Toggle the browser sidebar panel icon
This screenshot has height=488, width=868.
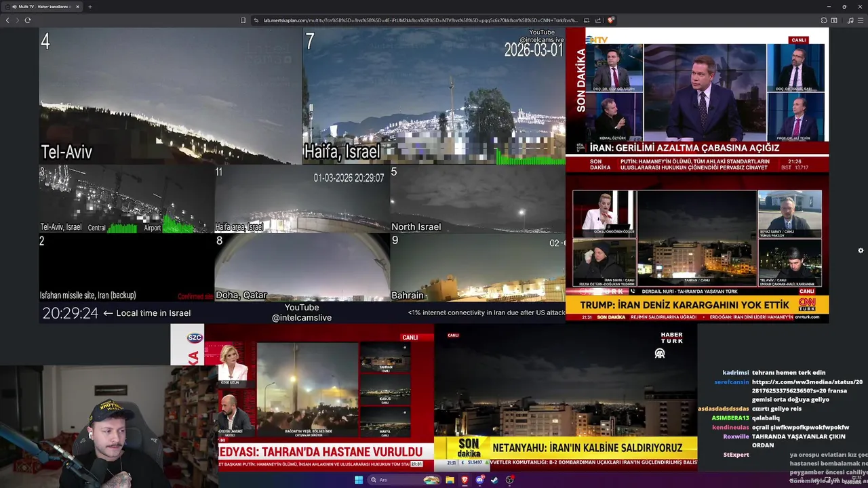coord(834,20)
